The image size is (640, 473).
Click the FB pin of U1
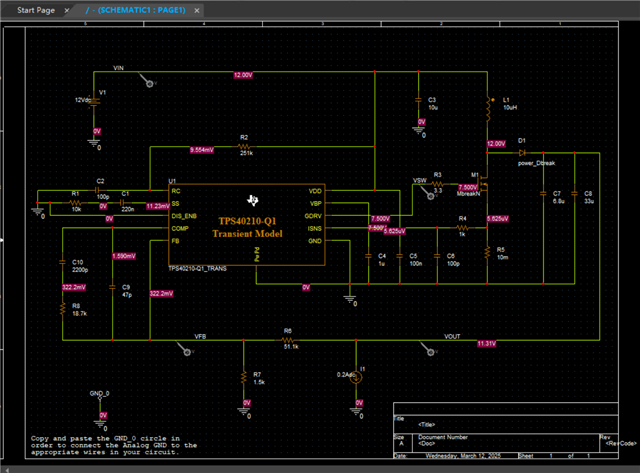176,241
